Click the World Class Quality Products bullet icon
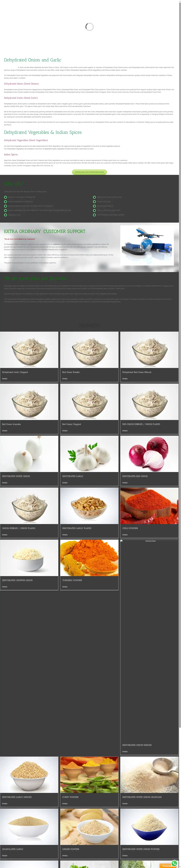 click(x=5, y=197)
